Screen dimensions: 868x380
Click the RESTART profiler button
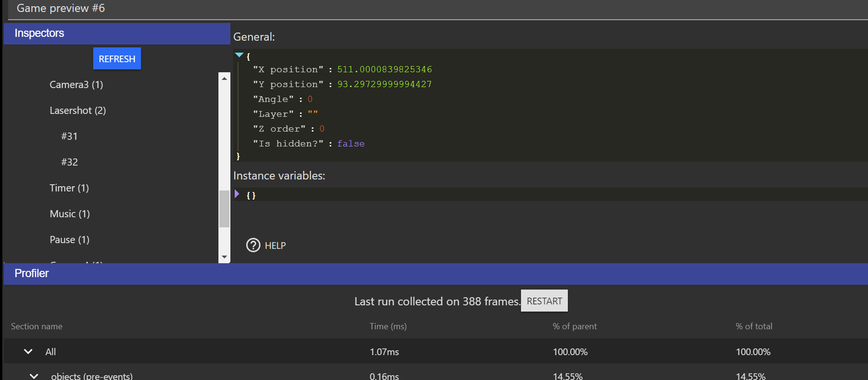544,301
